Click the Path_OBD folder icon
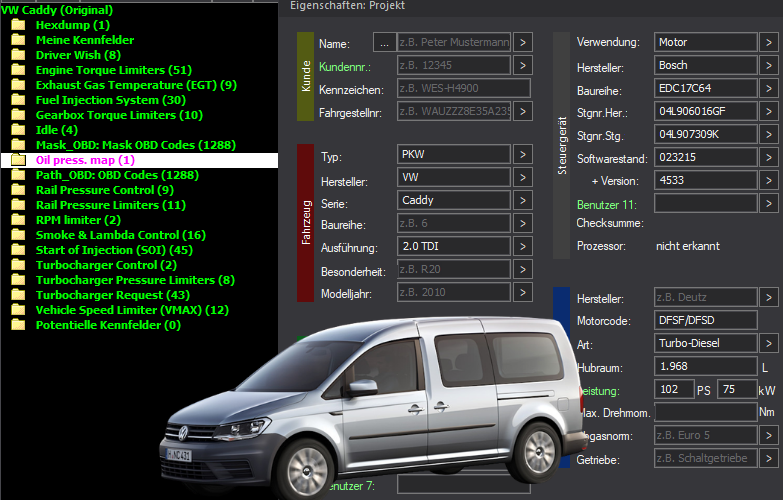This screenshot has height=500, width=783. click(x=18, y=175)
